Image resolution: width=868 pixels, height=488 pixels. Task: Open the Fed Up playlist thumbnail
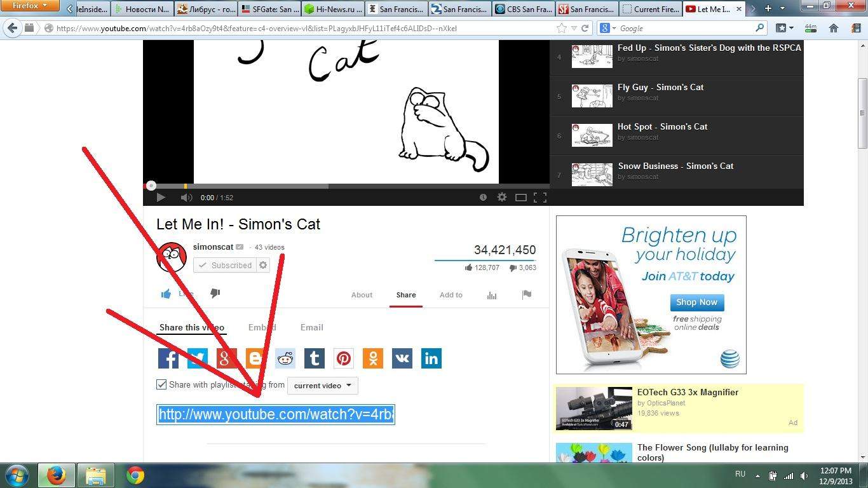click(x=592, y=56)
